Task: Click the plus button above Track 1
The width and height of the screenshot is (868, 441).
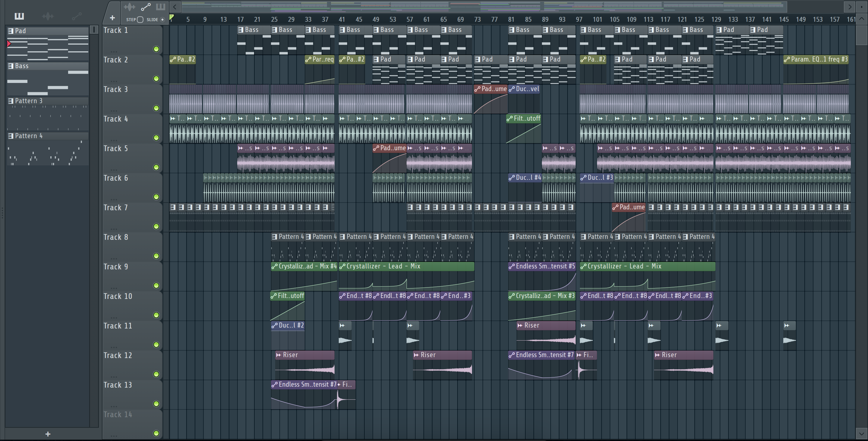Action: (x=112, y=17)
